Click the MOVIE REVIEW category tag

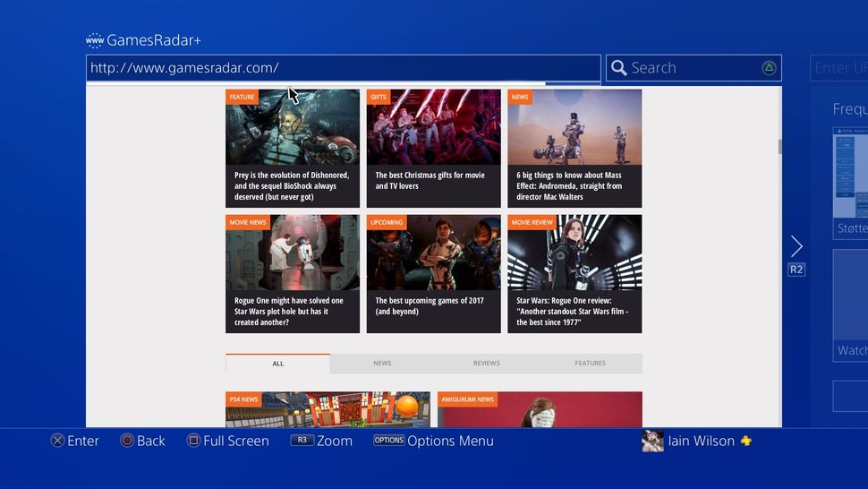(x=532, y=222)
